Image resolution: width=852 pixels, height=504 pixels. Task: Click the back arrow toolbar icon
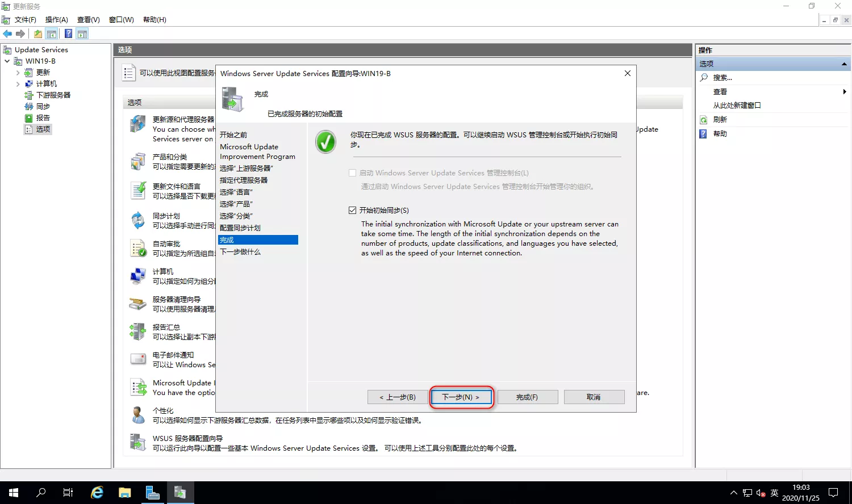click(8, 33)
